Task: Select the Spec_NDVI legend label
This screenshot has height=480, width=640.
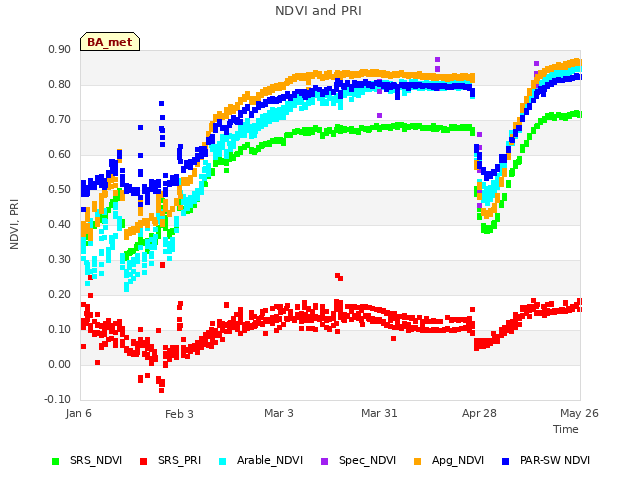Action: tap(367, 460)
